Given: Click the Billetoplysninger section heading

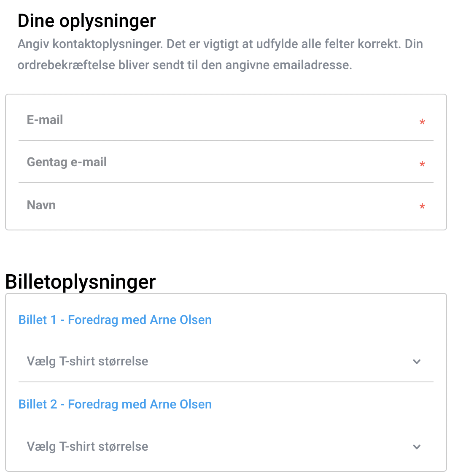Looking at the screenshot, I should click(x=81, y=282).
